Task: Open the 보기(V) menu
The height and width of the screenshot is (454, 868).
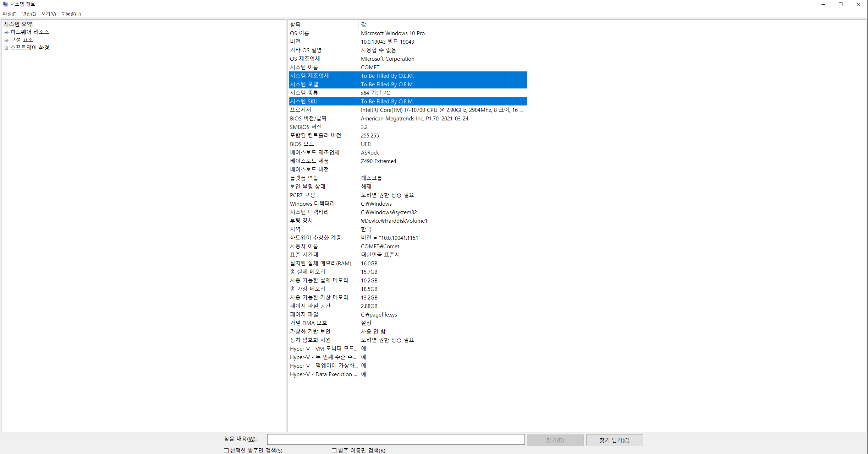Action: (49, 14)
